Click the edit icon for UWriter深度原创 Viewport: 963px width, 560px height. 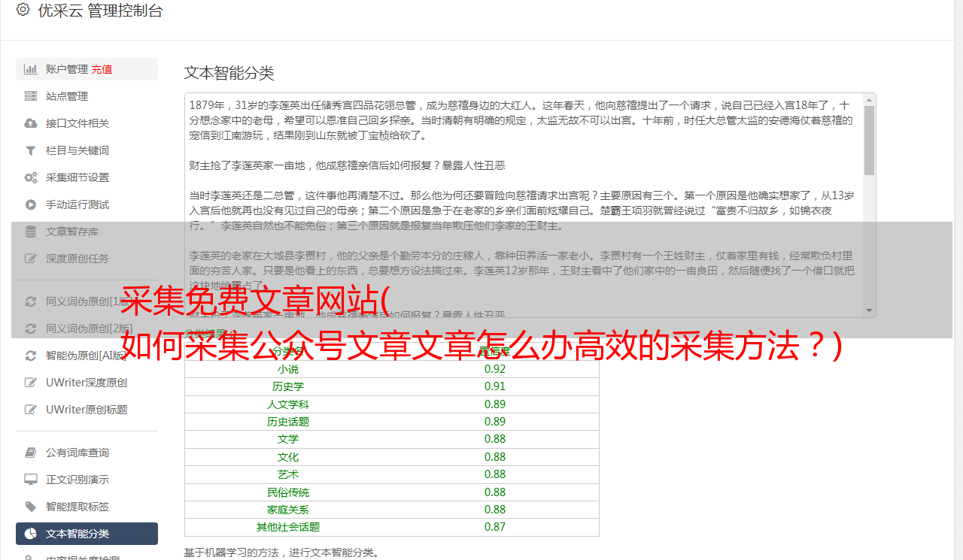[x=31, y=383]
